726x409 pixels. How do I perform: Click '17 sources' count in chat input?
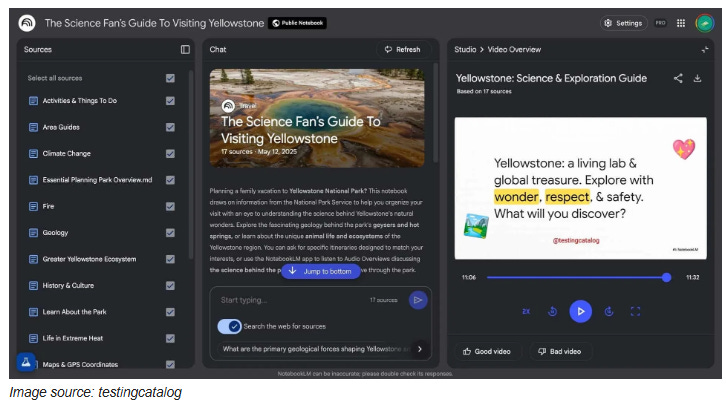383,300
